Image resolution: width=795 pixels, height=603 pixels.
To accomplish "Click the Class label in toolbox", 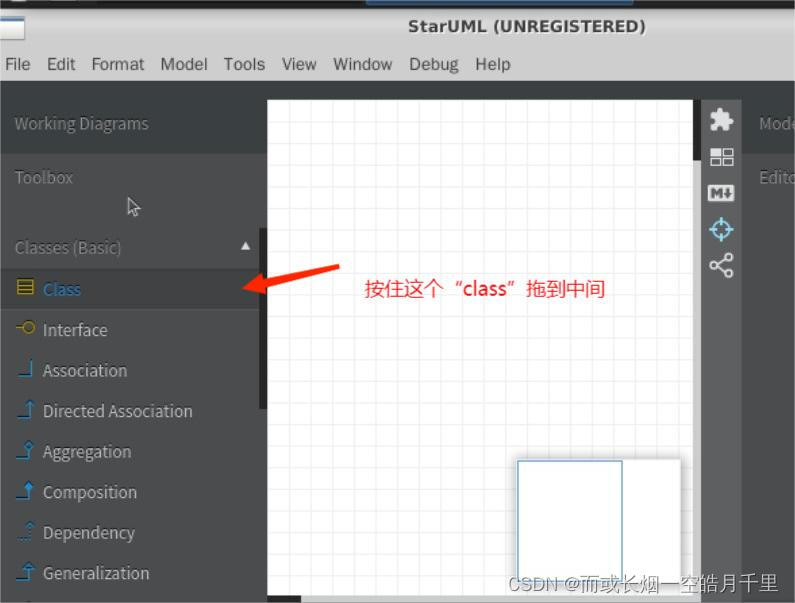I will [62, 289].
